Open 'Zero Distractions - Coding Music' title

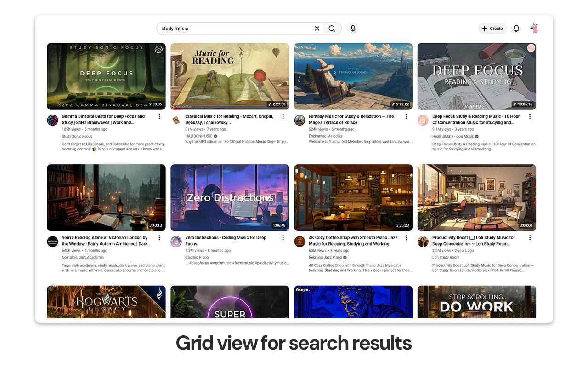point(226,241)
